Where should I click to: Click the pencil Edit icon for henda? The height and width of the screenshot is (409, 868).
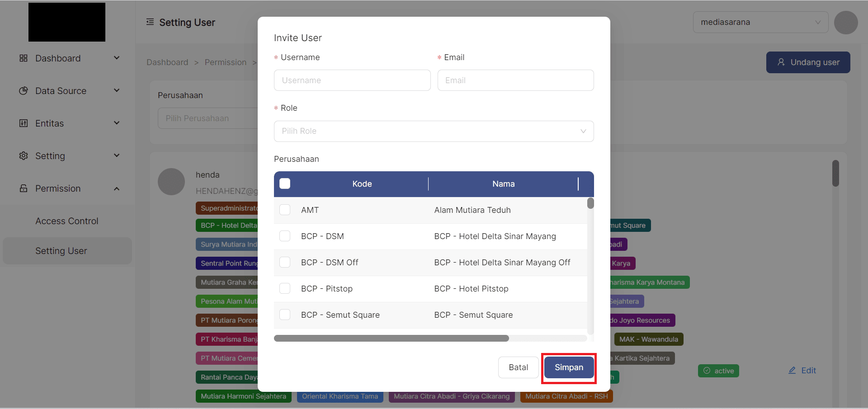[792, 371]
